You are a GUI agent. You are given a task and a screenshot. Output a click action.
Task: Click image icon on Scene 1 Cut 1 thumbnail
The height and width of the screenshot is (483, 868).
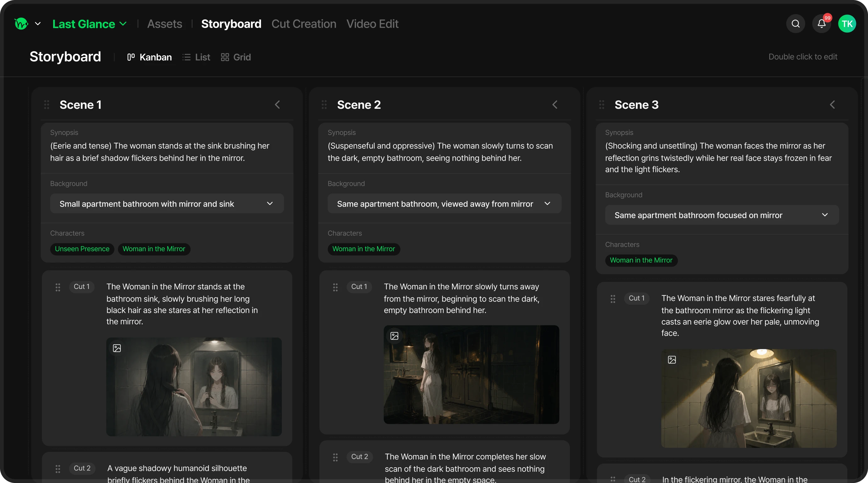click(x=117, y=348)
